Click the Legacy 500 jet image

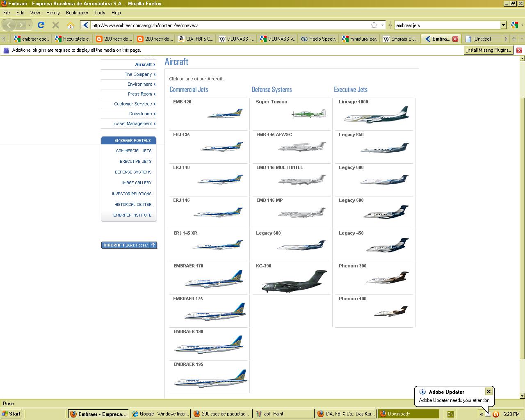386,212
